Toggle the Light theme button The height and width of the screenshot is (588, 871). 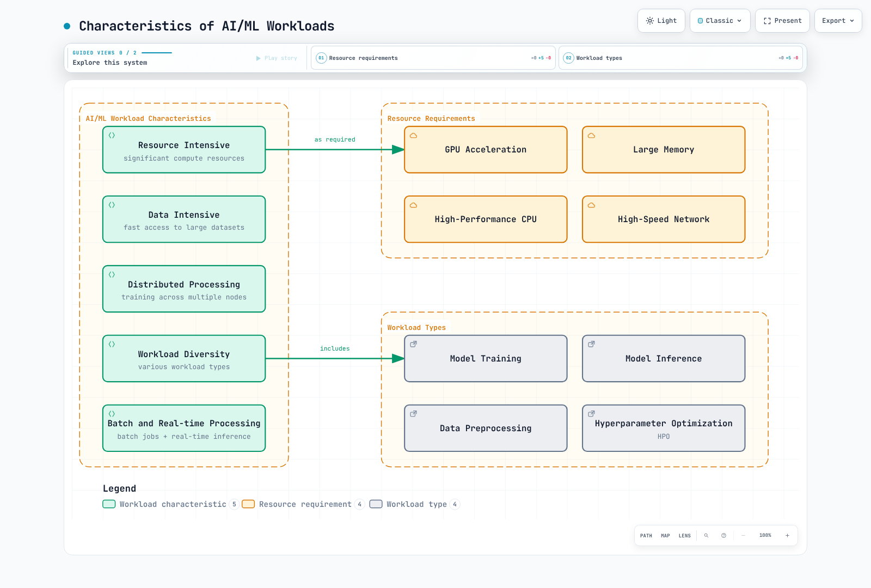[661, 21]
